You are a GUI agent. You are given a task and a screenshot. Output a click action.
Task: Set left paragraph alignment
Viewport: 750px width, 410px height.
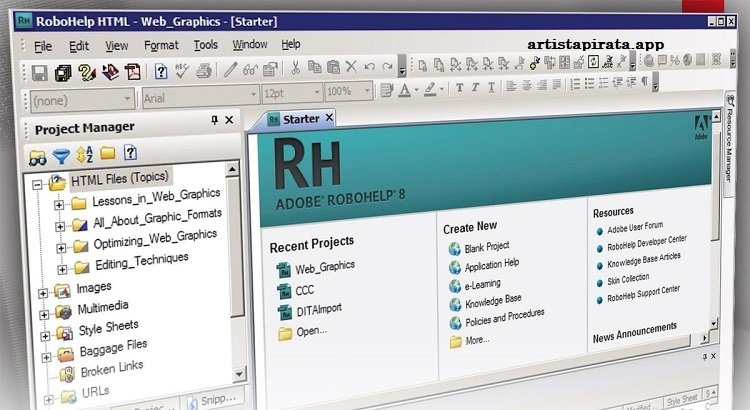[511, 86]
